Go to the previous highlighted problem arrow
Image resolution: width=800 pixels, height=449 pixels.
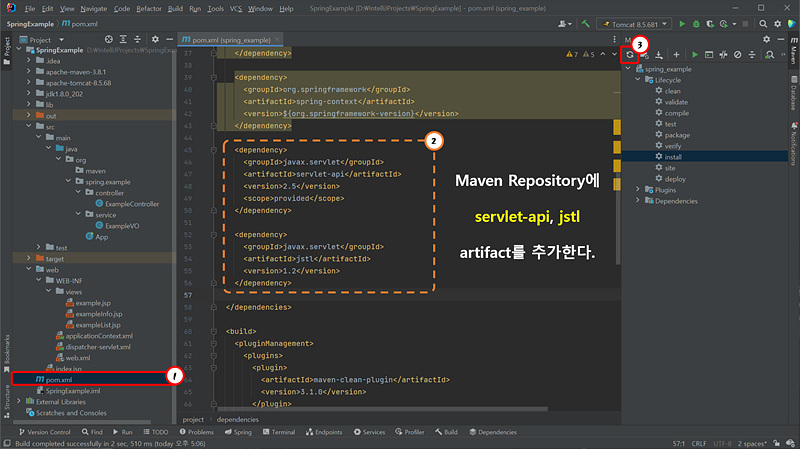click(603, 54)
